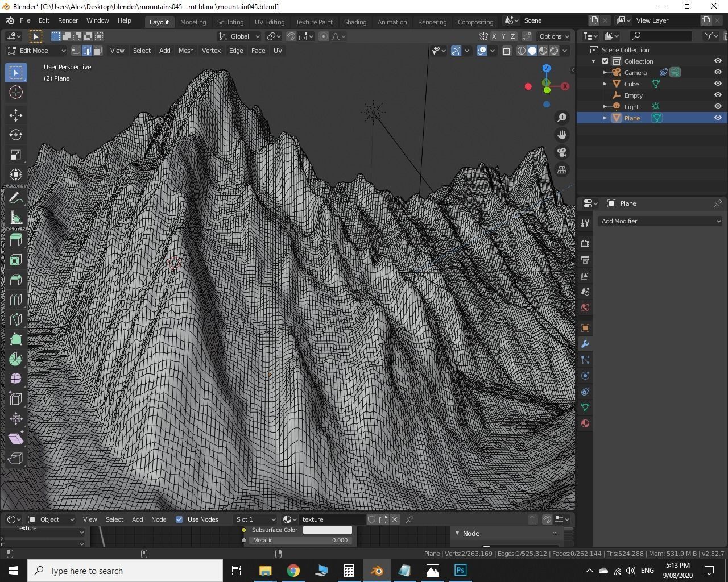Adjust the Metallic value slider

tap(300, 541)
